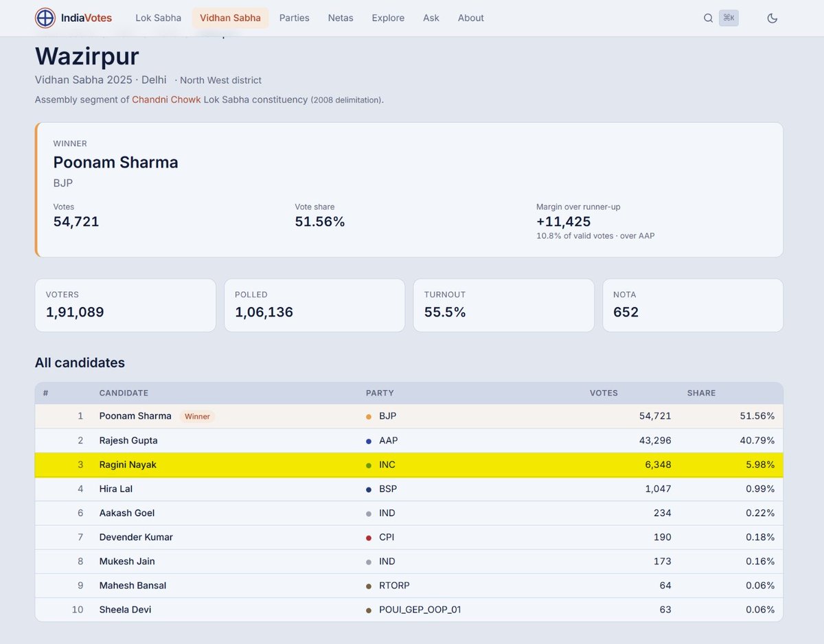
Task: Click the Winner badge beside Poonam Sharma
Action: coord(197,416)
